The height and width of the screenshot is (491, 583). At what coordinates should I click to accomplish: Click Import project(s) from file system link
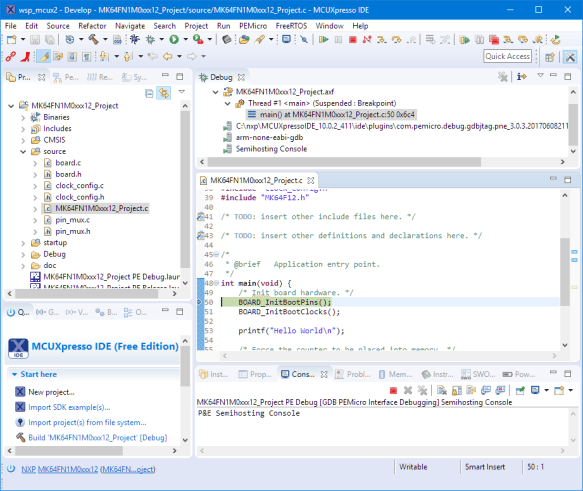[x=87, y=423]
